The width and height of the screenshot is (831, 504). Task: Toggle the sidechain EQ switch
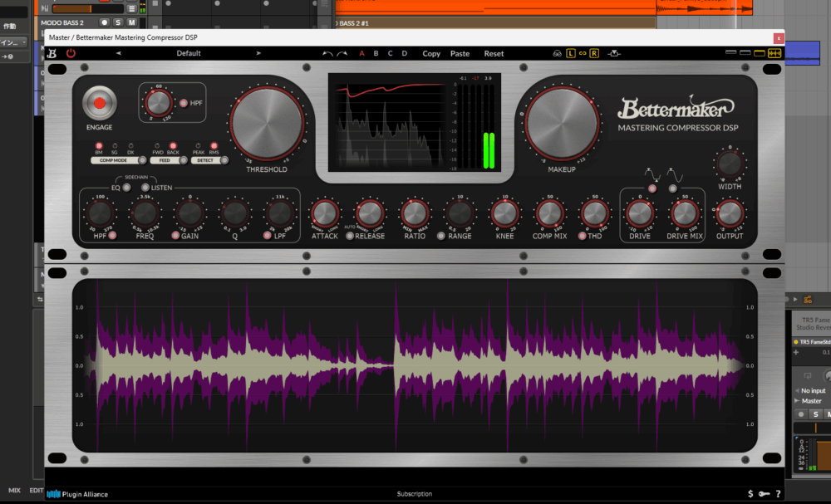click(126, 188)
